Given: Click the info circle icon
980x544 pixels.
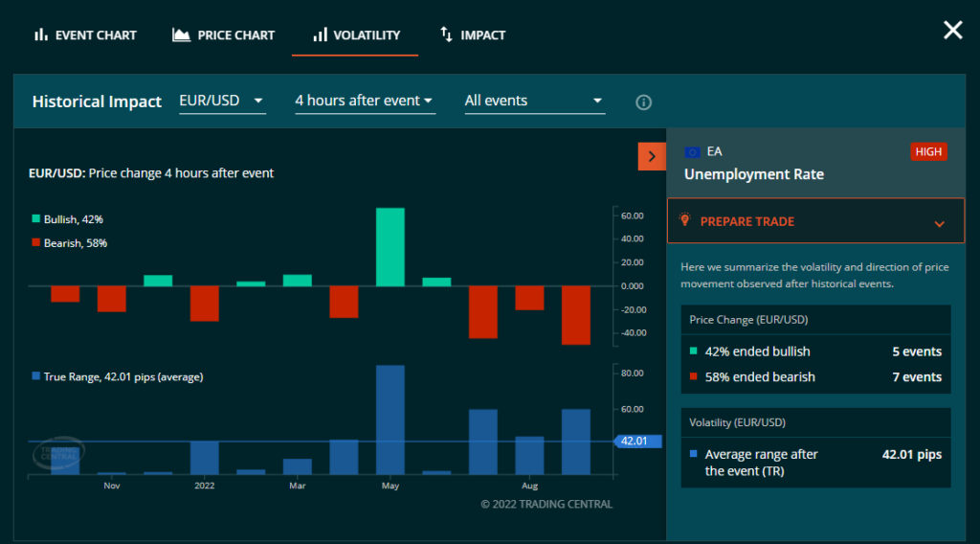Looking at the screenshot, I should 644,102.
